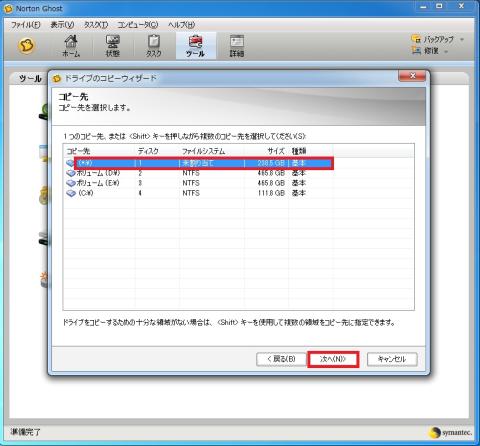
Task: Open the タスク(T) menu
Action: pos(96,25)
